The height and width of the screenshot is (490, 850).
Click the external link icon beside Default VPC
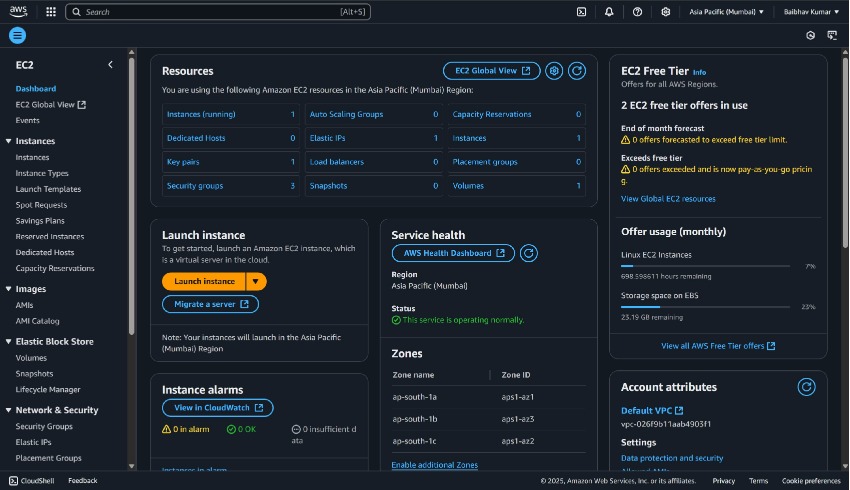(679, 411)
